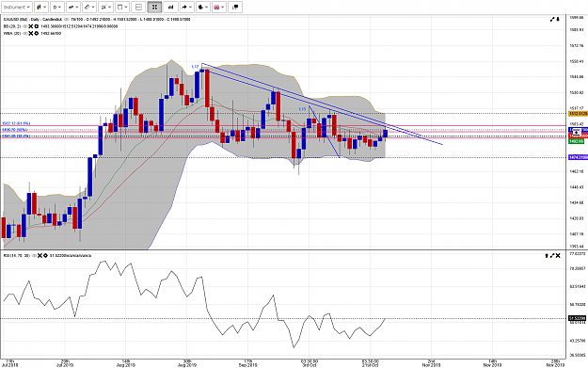Click the purple lower band price tag
The image size is (588, 368).
579,157
